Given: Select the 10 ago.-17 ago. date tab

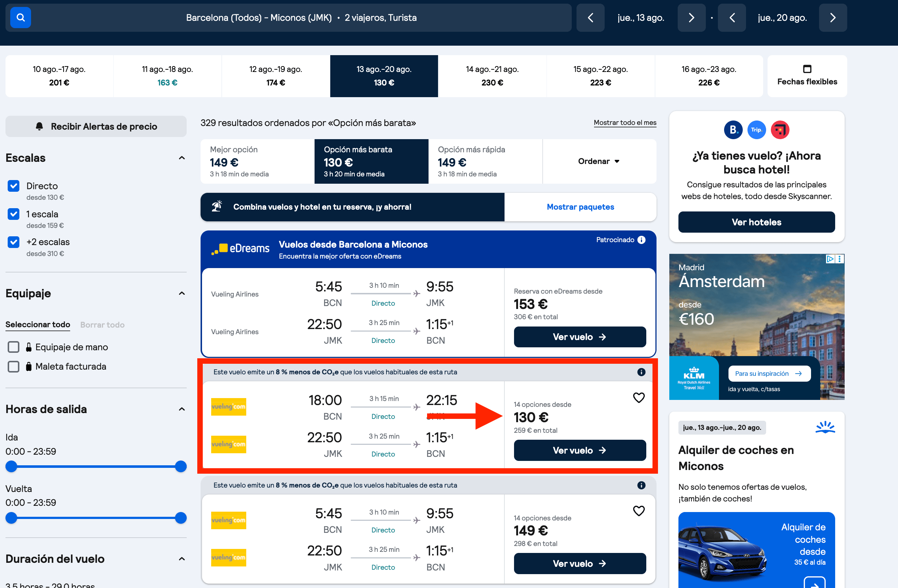Looking at the screenshot, I should [x=59, y=76].
